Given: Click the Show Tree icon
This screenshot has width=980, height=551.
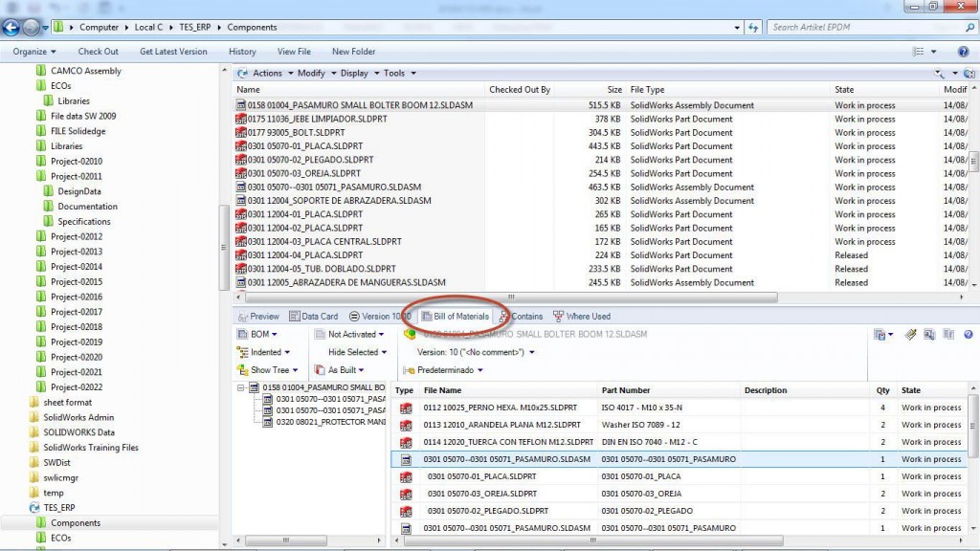Looking at the screenshot, I should (x=242, y=370).
